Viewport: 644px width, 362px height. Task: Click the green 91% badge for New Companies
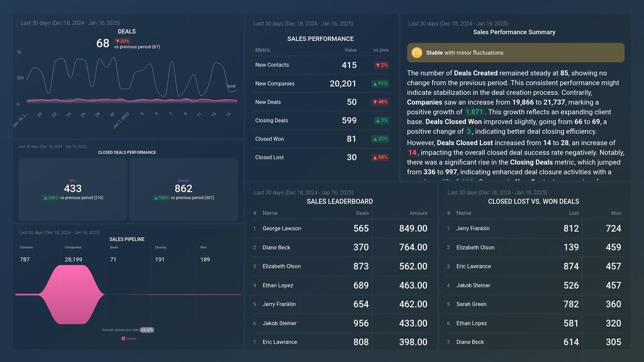pos(380,84)
